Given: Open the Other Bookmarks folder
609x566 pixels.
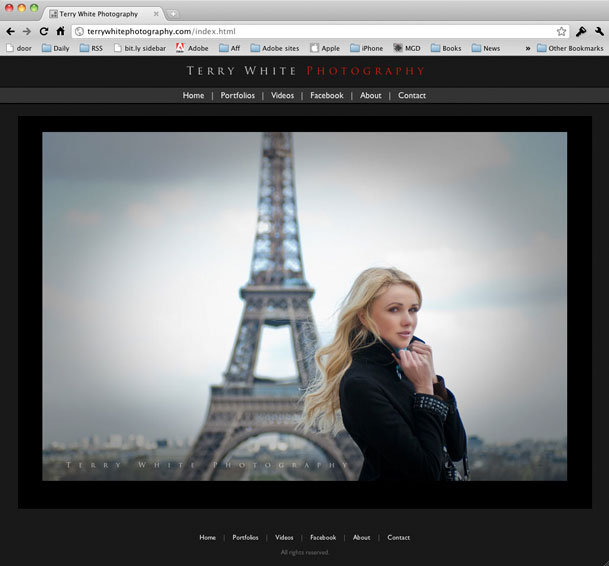Looking at the screenshot, I should [x=569, y=48].
